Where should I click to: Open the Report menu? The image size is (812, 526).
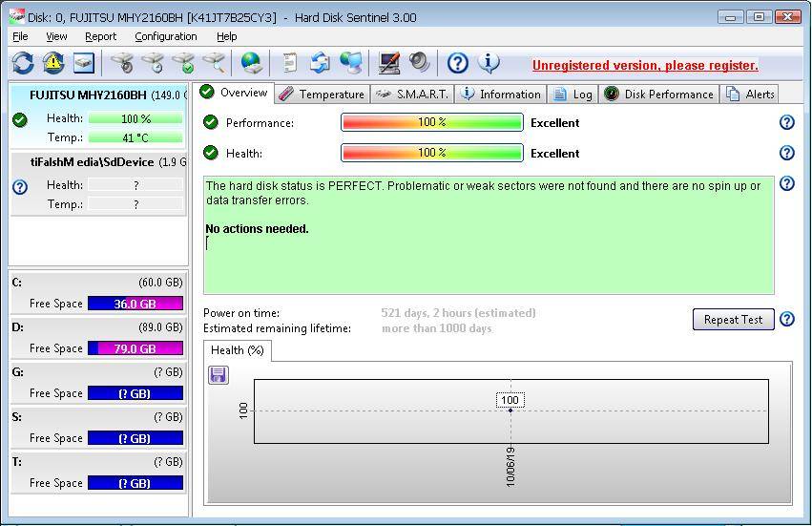100,36
